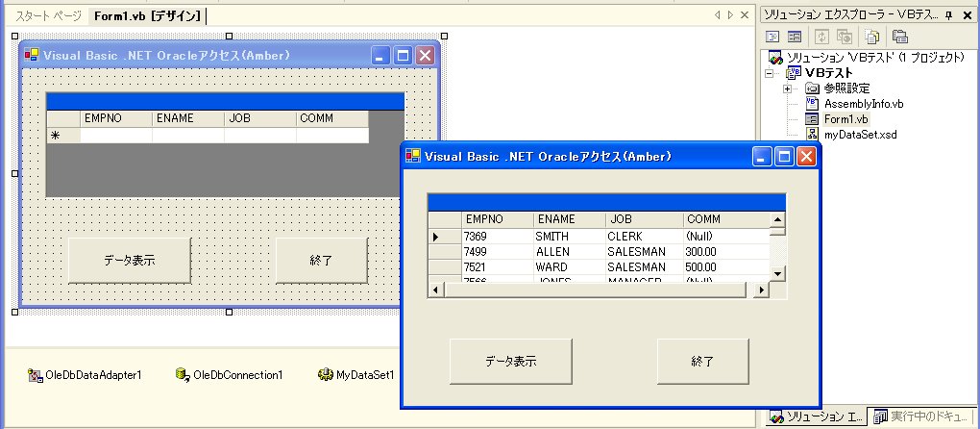Close the active document tab with X
Screen dimensions: 980x429
pos(745,15)
